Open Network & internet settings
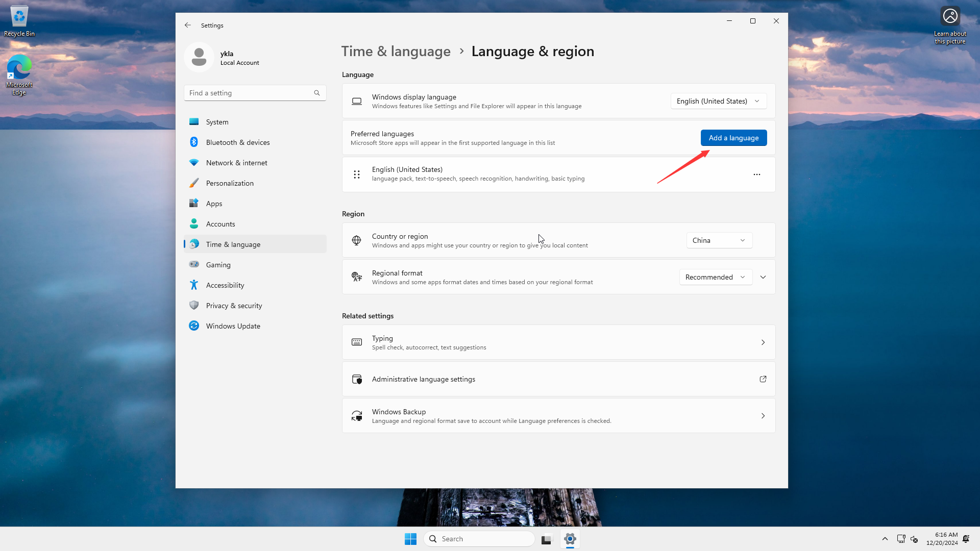The height and width of the screenshot is (551, 980). [x=255, y=163]
